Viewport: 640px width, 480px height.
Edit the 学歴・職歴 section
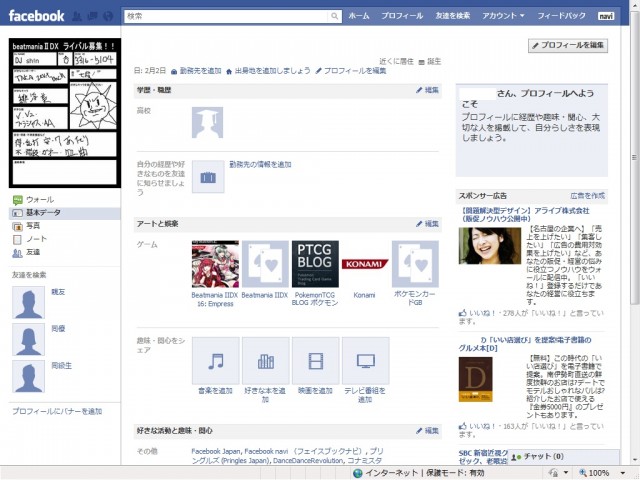pyautogui.click(x=427, y=90)
